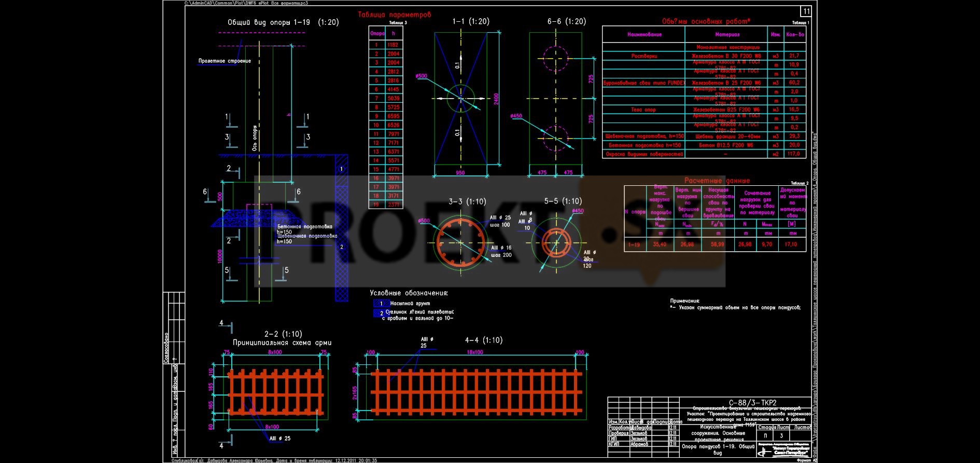
Task: Select the dimension "950" in section 1-1
Action: [x=460, y=173]
